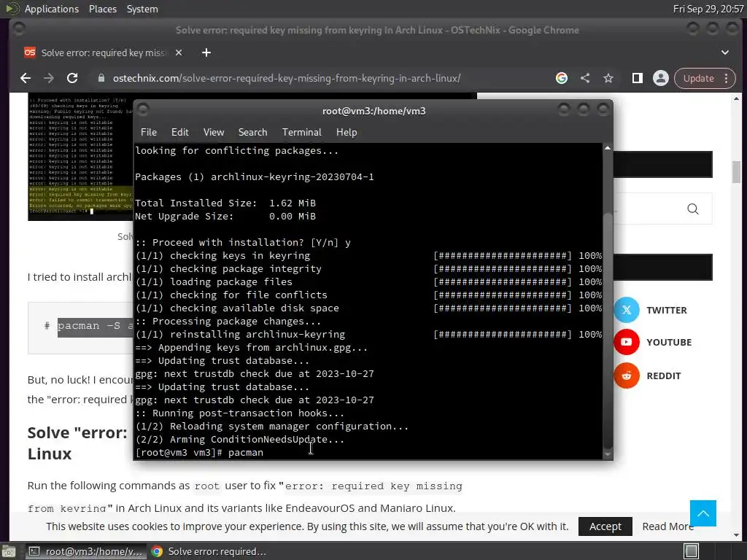Bookmark this page with star
Viewport: 747px width, 560px height.
608,78
